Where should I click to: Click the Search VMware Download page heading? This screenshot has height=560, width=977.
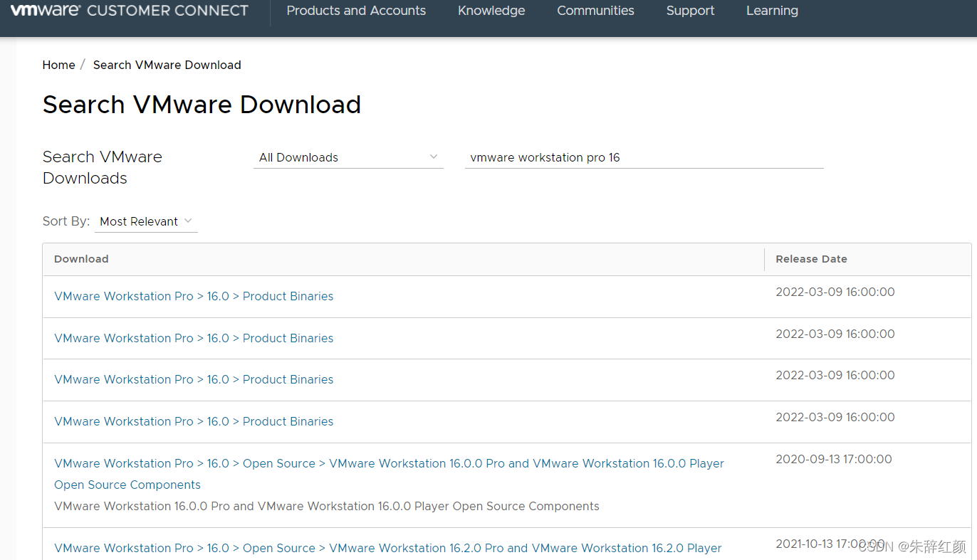click(x=202, y=105)
